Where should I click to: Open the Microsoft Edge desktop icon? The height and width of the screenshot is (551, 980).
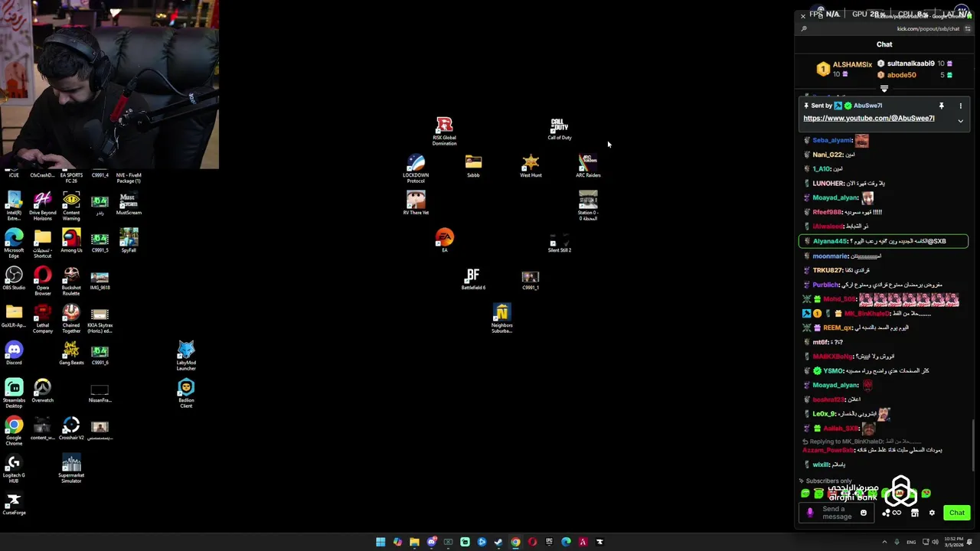click(x=14, y=243)
